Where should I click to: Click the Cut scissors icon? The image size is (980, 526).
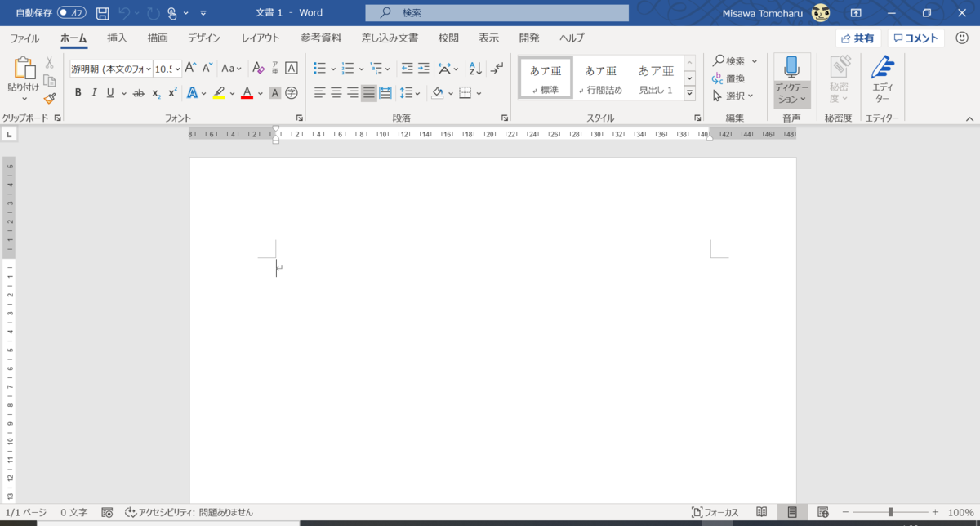pyautogui.click(x=49, y=63)
